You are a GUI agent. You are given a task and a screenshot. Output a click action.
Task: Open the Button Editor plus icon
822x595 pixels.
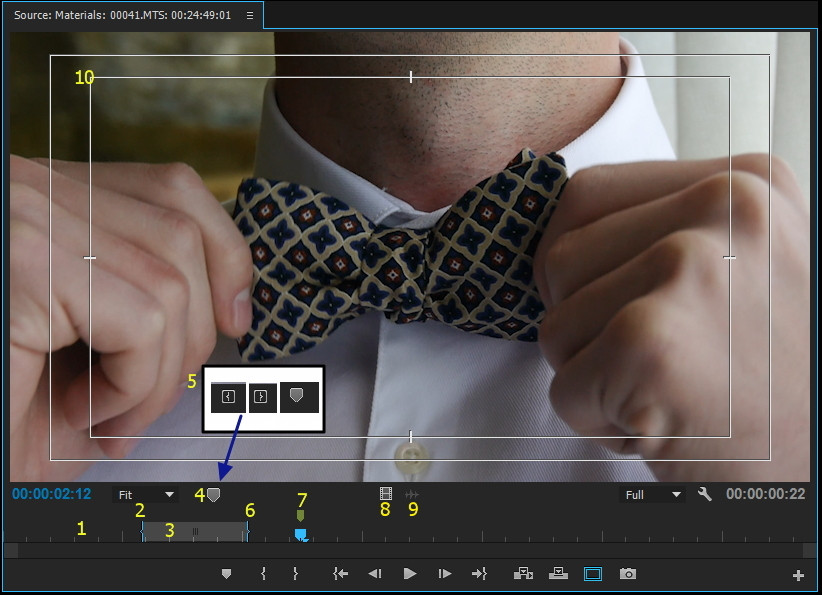point(798,575)
